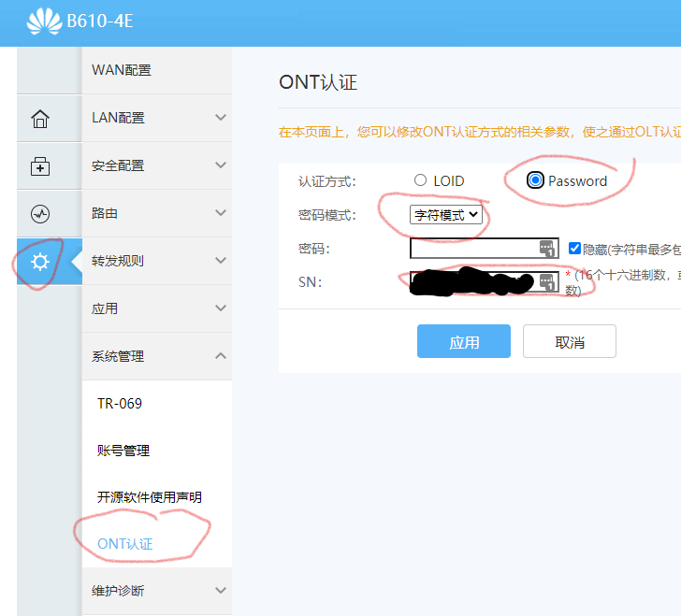Select the gear settings icon
The image size is (681, 616).
[40, 262]
